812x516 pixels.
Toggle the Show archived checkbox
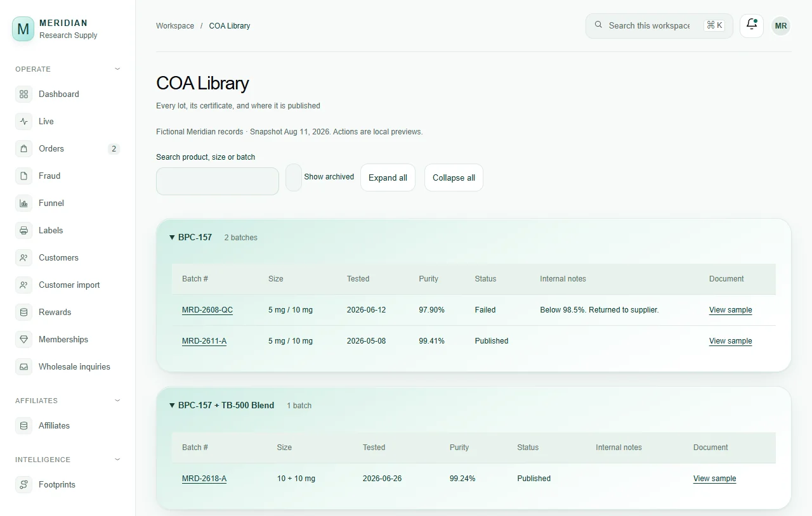coord(294,177)
